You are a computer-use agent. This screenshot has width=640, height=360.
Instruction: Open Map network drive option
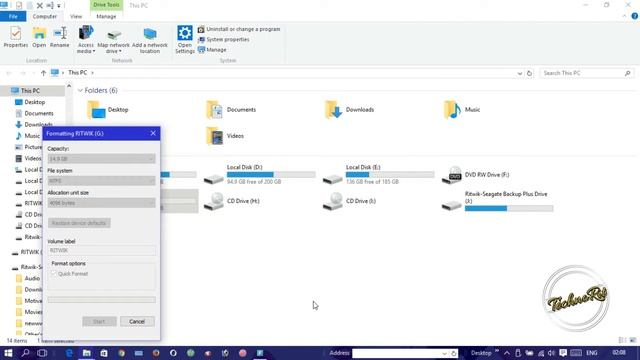click(x=113, y=41)
